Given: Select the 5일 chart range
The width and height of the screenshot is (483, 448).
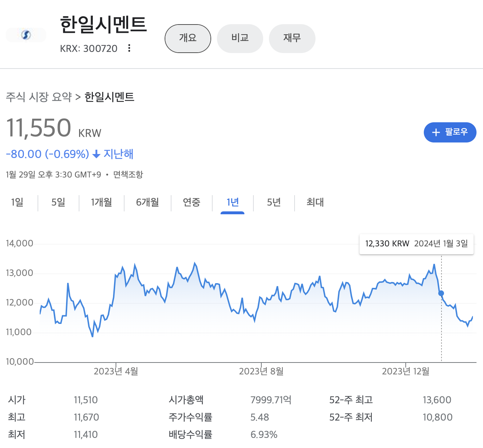Looking at the screenshot, I should [58, 202].
